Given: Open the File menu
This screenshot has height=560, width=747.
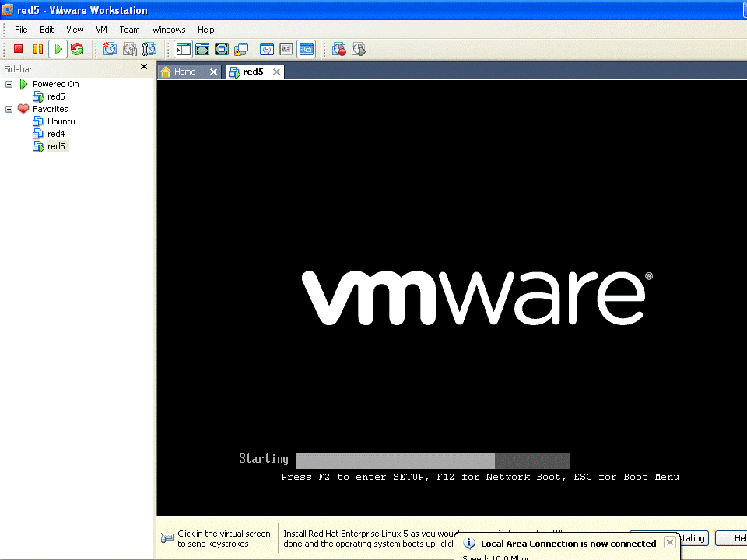Looking at the screenshot, I should tap(21, 30).
